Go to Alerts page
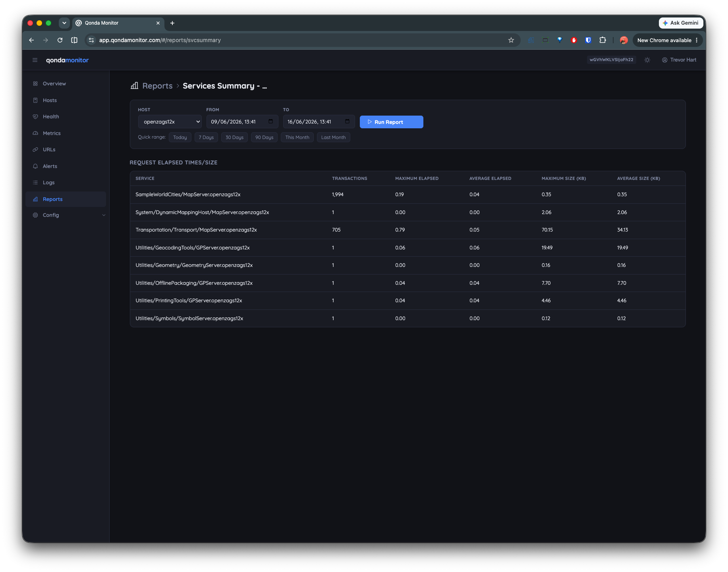Image resolution: width=728 pixels, height=572 pixels. coord(50,166)
